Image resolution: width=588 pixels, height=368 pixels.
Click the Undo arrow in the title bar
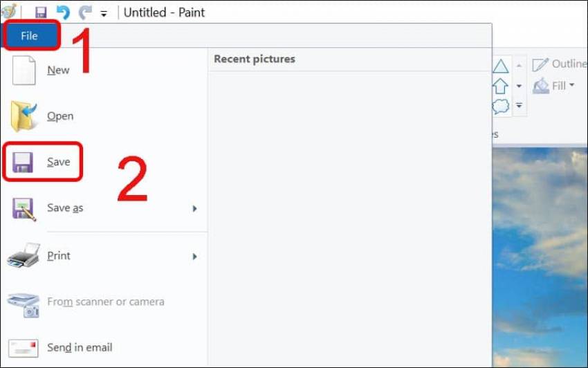point(63,12)
